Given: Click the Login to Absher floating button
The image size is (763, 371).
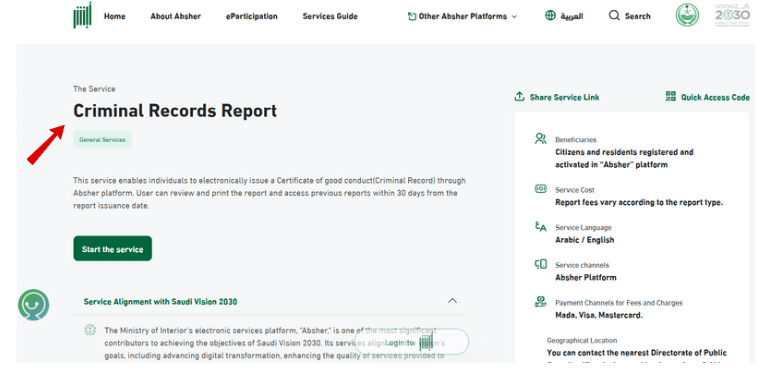Looking at the screenshot, I should pyautogui.click(x=411, y=342).
